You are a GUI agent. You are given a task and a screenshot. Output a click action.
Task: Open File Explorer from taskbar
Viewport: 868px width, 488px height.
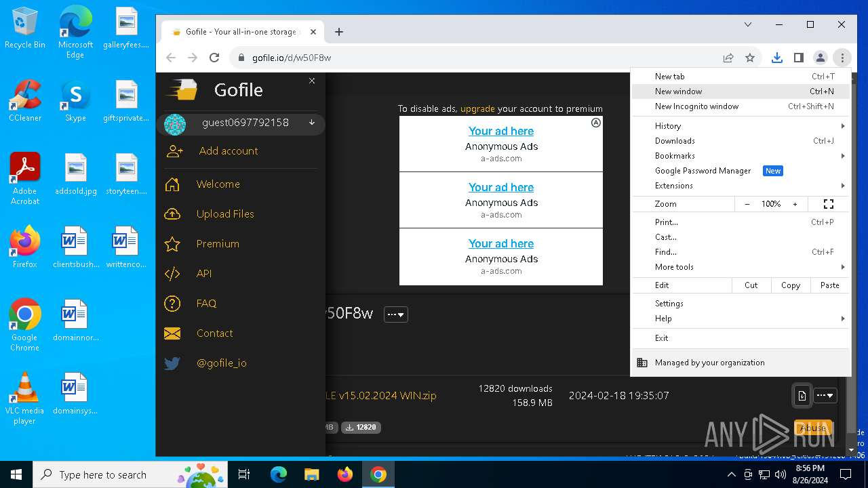312,474
